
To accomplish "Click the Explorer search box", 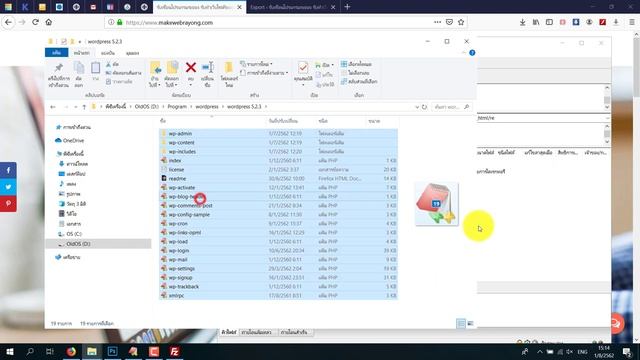I will point(452,107).
